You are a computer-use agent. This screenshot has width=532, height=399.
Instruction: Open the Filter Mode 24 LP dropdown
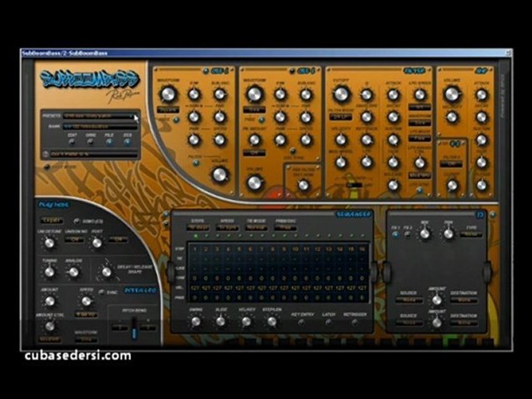[341, 117]
